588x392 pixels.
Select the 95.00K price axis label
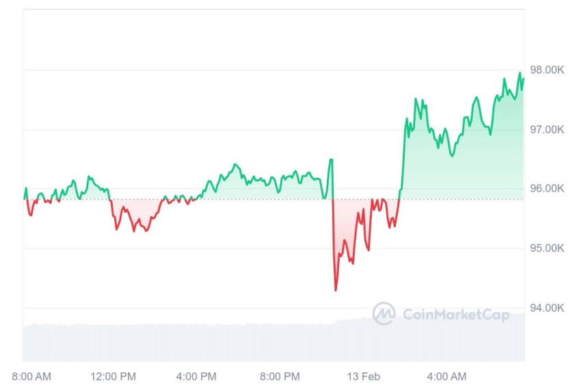pos(547,248)
